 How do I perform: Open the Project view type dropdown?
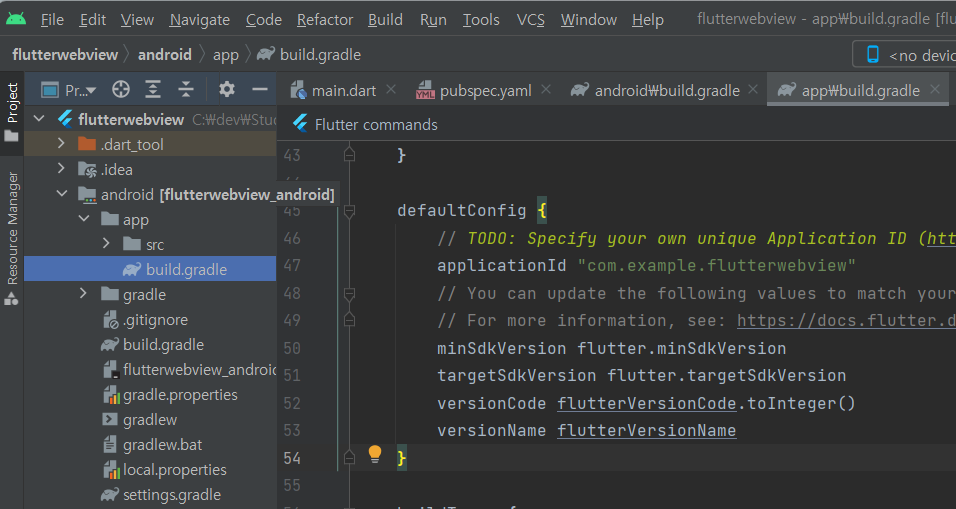pos(68,90)
